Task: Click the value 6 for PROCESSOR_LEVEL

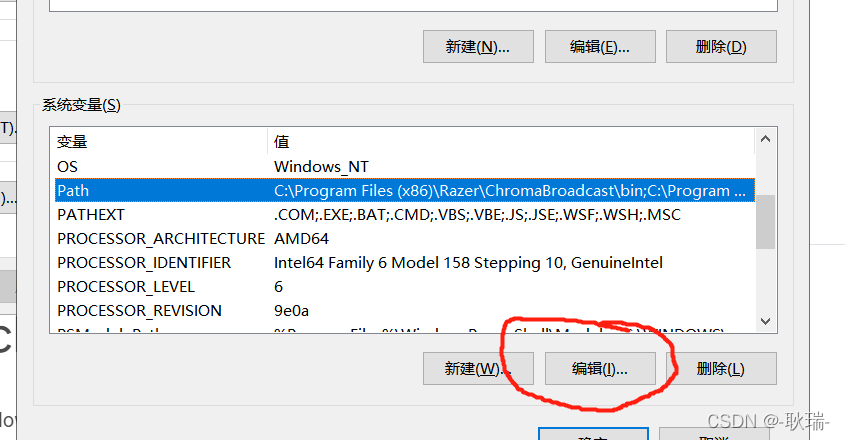Action: 279,286
